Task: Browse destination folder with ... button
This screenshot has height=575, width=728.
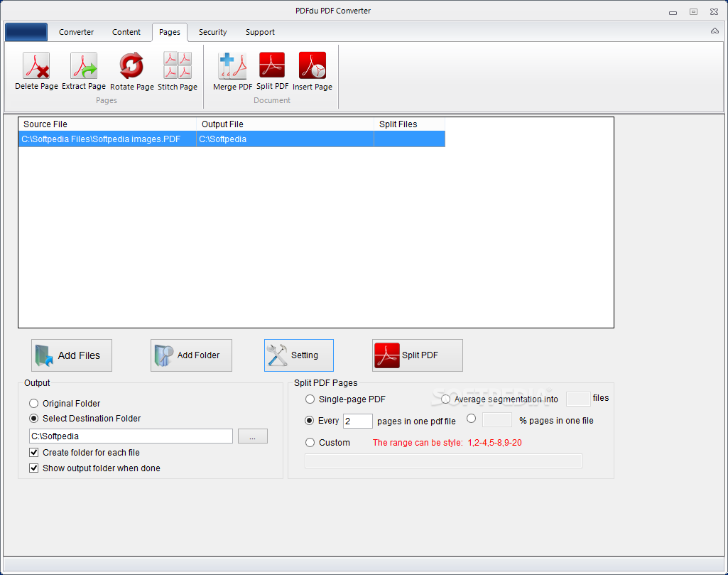Action: (x=253, y=436)
